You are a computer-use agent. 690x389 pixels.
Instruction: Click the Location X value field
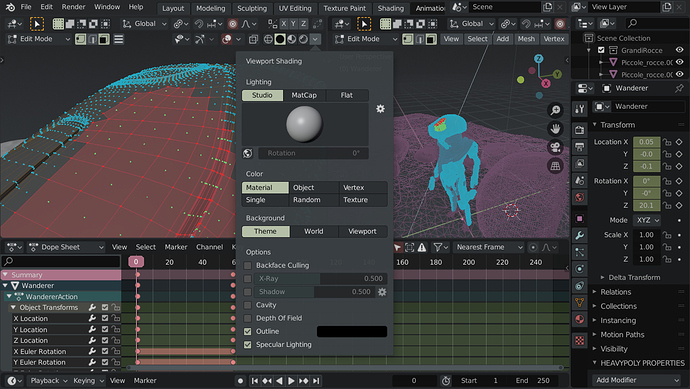(646, 142)
